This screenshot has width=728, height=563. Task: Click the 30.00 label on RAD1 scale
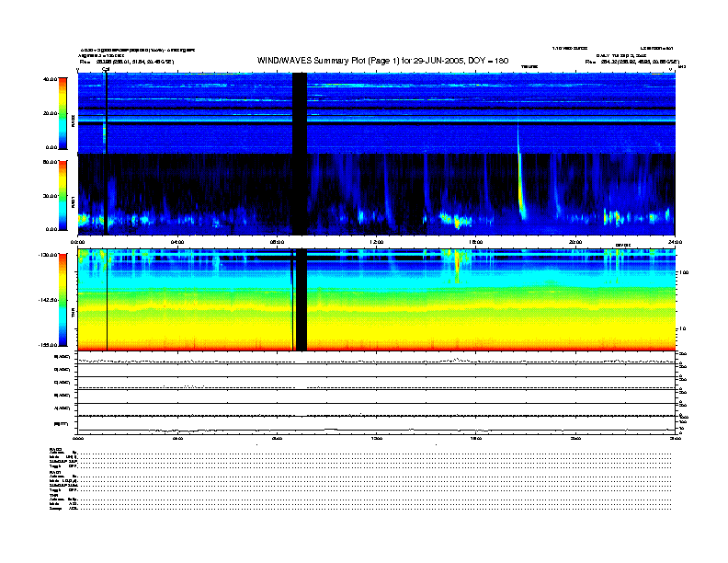pyautogui.click(x=51, y=196)
